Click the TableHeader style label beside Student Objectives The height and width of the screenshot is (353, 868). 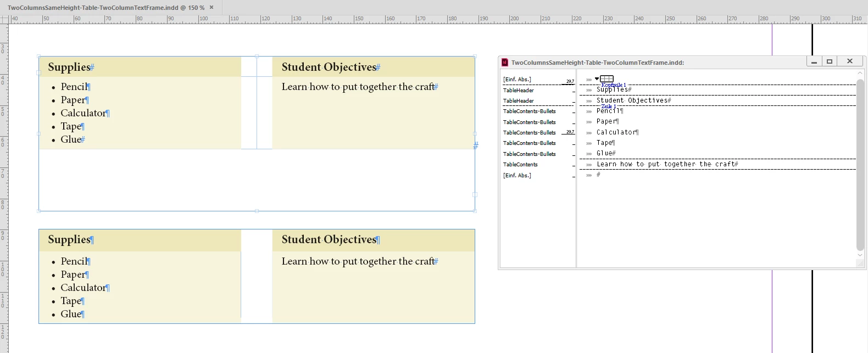(x=519, y=101)
